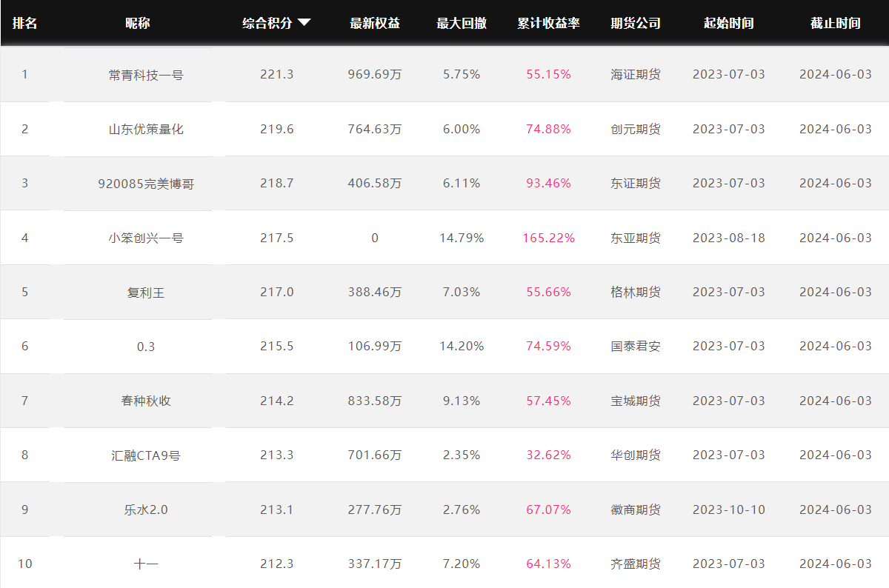This screenshot has width=889, height=588.
Task: Click the 昵称 column header
Action: 138,23
